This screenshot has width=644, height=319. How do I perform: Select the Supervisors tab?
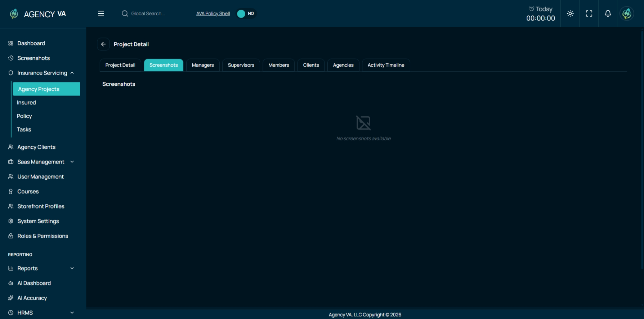[241, 65]
